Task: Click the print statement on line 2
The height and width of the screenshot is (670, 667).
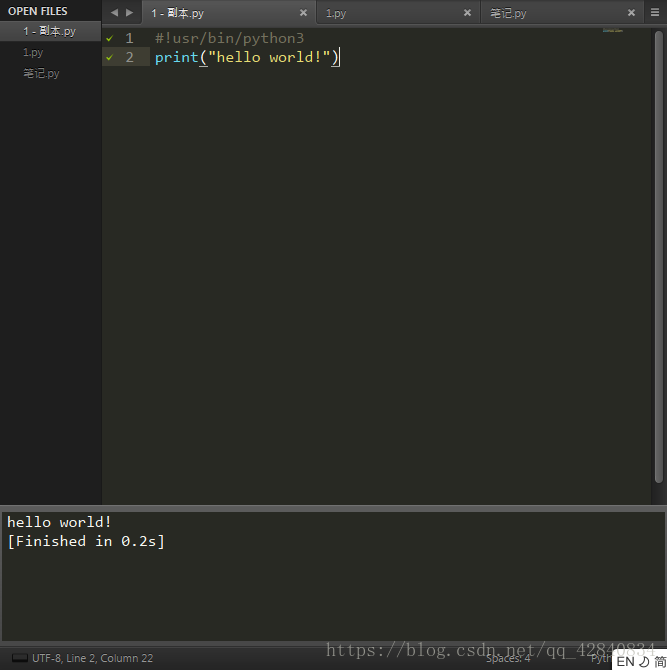Action: [x=247, y=57]
